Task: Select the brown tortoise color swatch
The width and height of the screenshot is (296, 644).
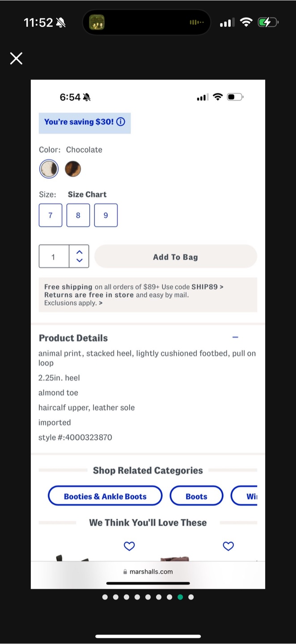Action: click(73, 169)
